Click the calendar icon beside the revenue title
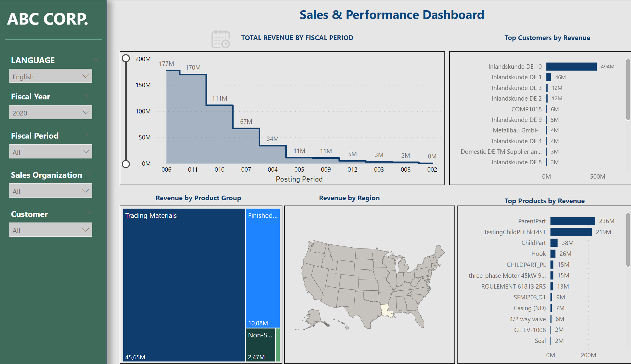Image resolution: width=631 pixels, height=364 pixels. click(x=221, y=39)
